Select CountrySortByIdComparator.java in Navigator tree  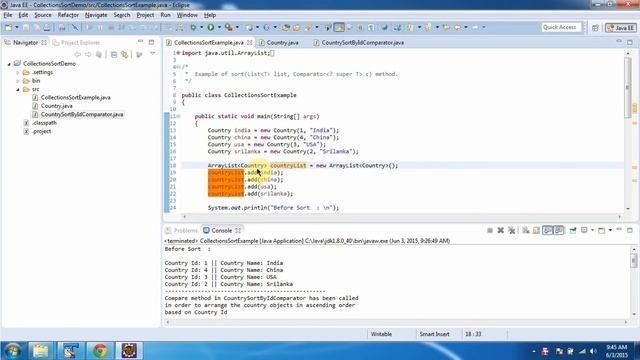pyautogui.click(x=82, y=115)
